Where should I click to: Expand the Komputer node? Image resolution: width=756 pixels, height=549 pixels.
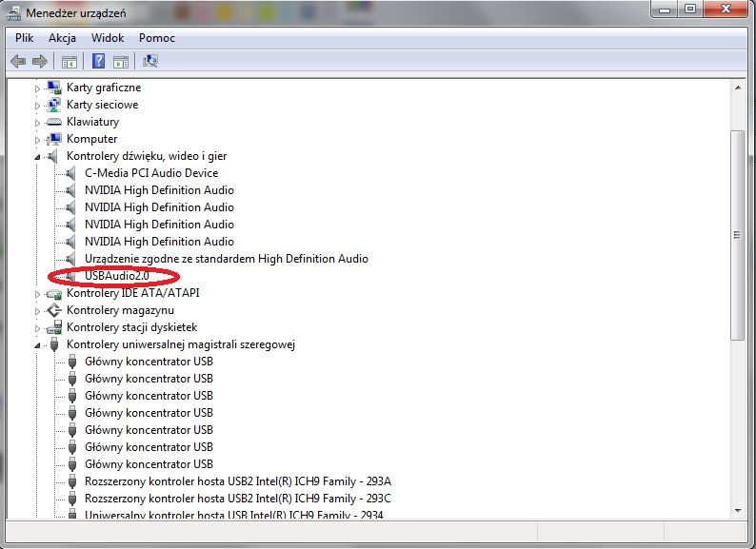click(x=37, y=140)
